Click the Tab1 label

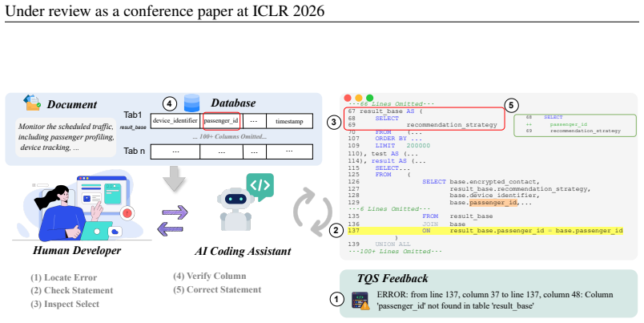click(x=133, y=115)
